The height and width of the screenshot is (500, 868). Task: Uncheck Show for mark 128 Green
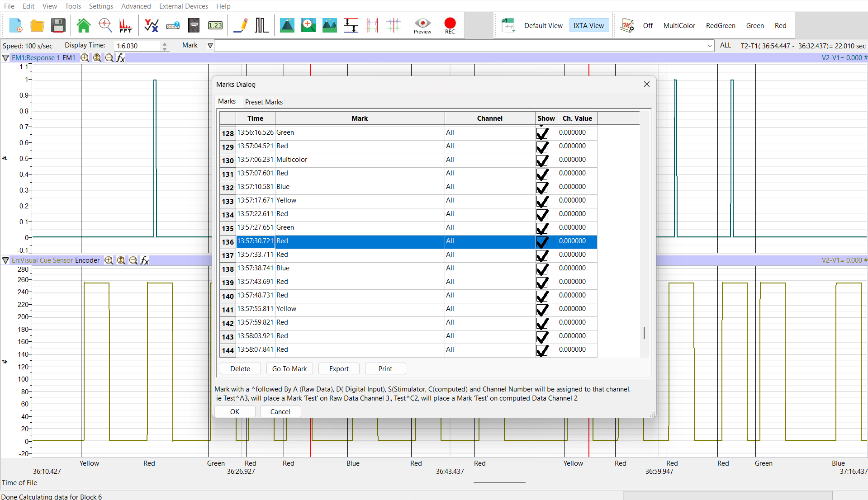(542, 133)
